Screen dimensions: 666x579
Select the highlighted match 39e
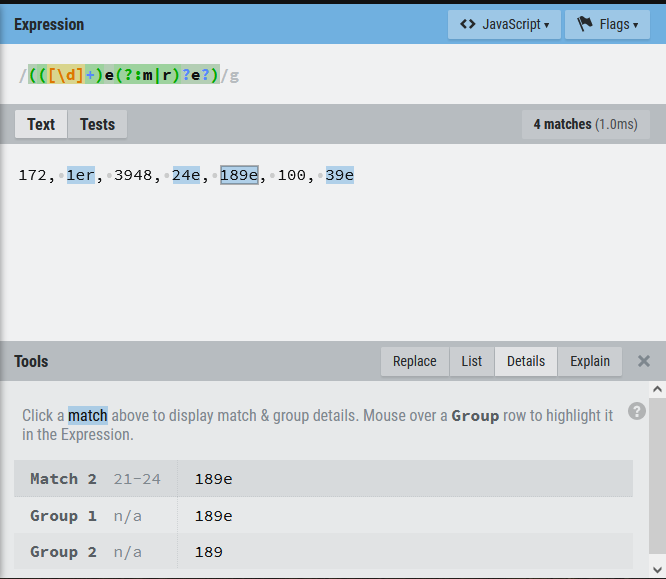tap(340, 175)
